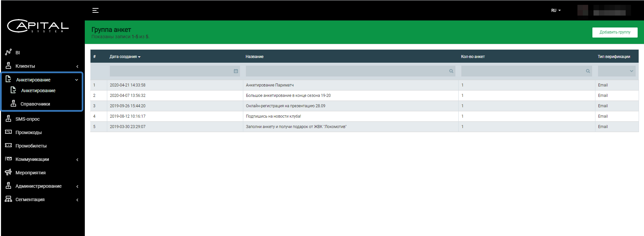
Task: Click the Промобилеты ticket icon
Action: [8, 145]
